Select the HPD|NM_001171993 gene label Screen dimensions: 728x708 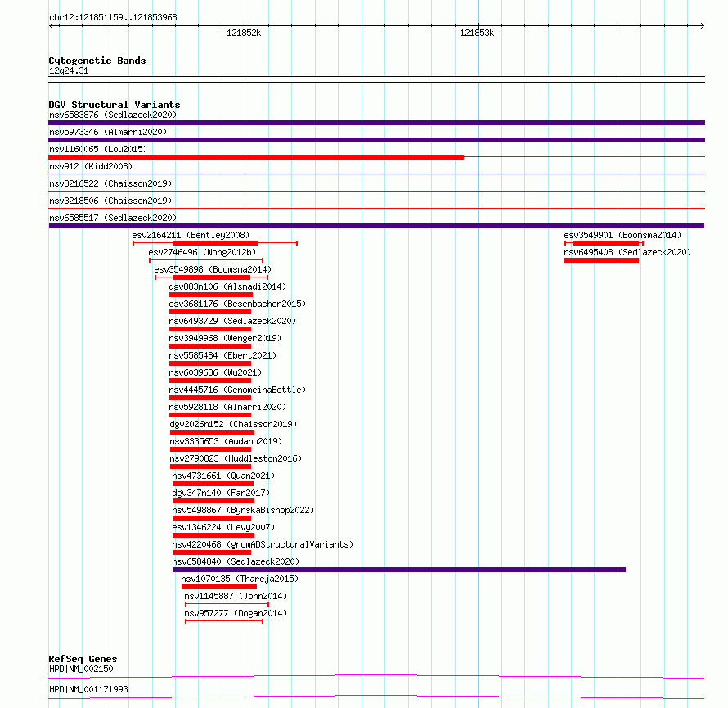point(88,689)
